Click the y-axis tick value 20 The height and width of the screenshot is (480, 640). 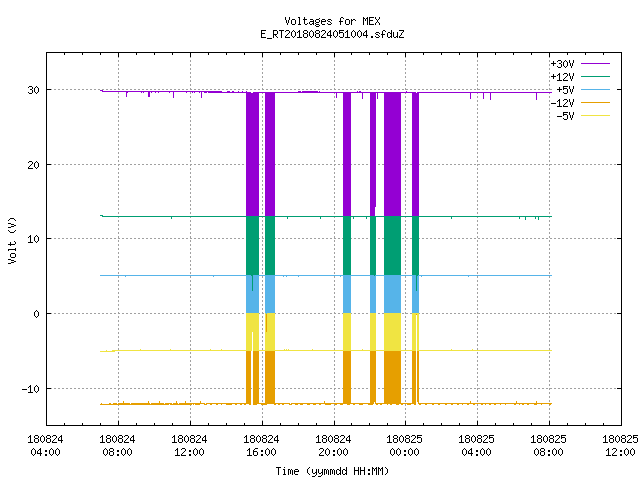point(33,165)
